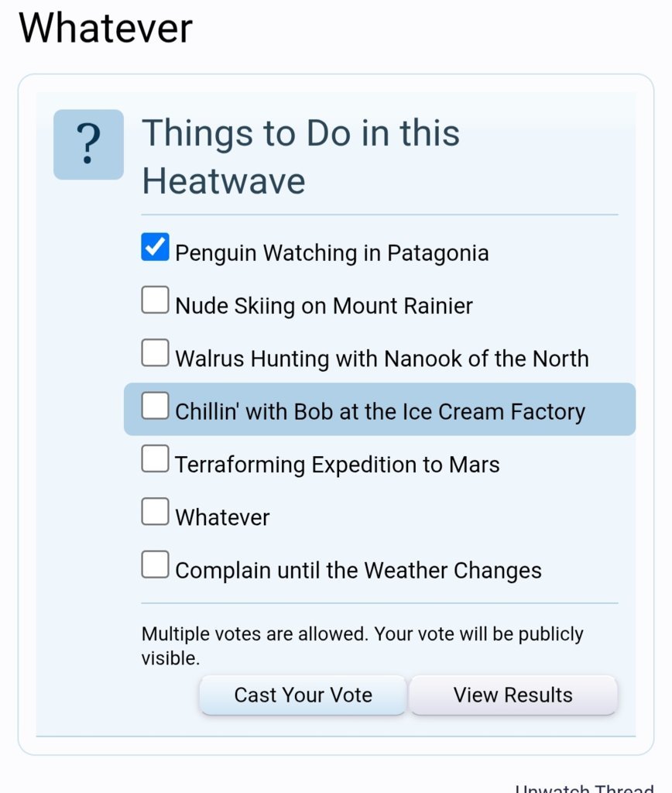Tick Complain until the Weather Changes
672x793 pixels.
(x=156, y=565)
